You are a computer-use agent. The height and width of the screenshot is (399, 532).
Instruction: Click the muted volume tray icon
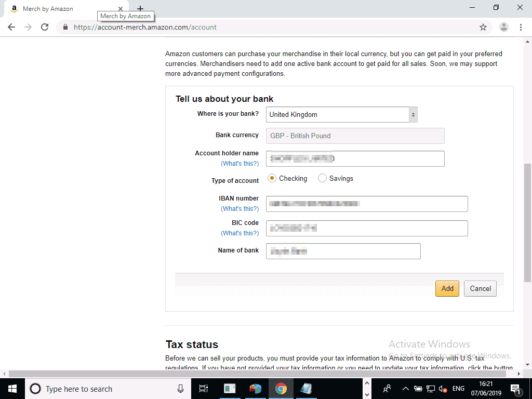443,389
